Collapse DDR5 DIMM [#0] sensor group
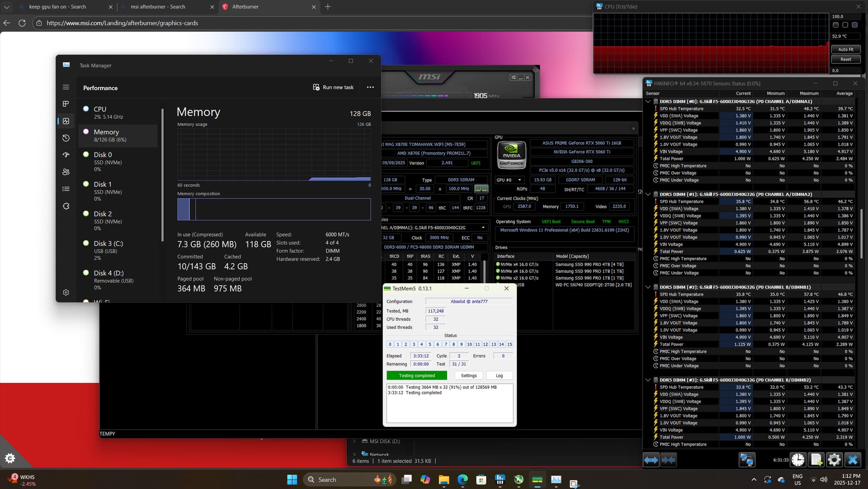 pos(648,102)
